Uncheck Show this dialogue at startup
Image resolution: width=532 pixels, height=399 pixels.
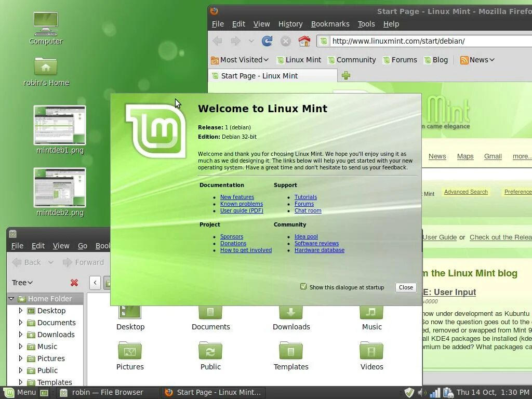click(302, 287)
